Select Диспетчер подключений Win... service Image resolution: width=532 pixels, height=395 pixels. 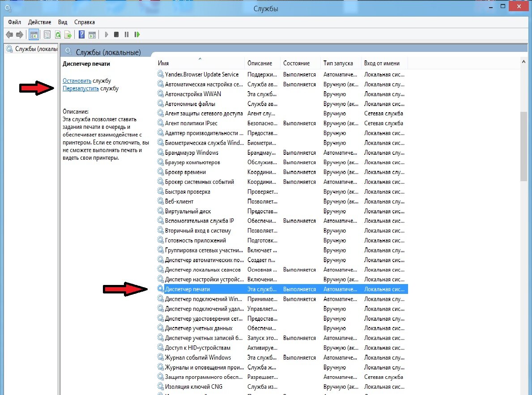tap(282, 299)
